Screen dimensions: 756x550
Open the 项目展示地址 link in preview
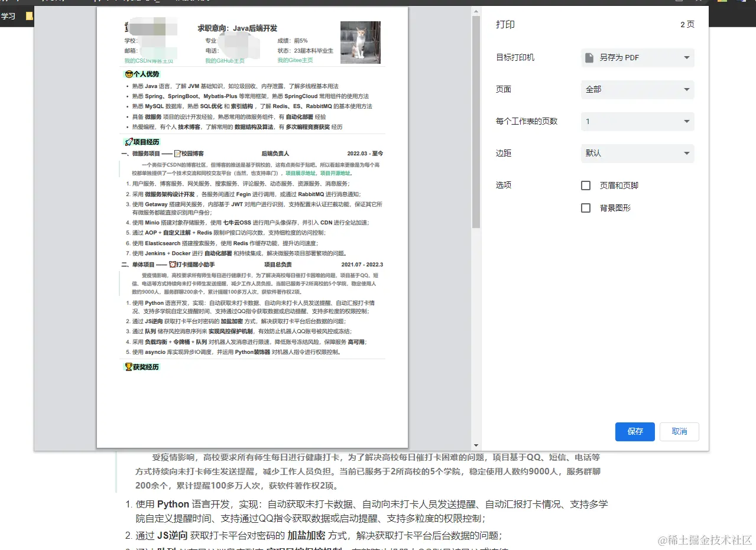301,174
